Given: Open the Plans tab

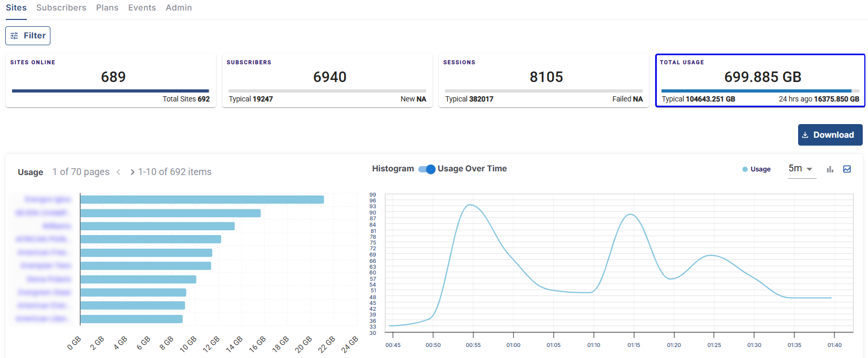Looking at the screenshot, I should coord(107,8).
